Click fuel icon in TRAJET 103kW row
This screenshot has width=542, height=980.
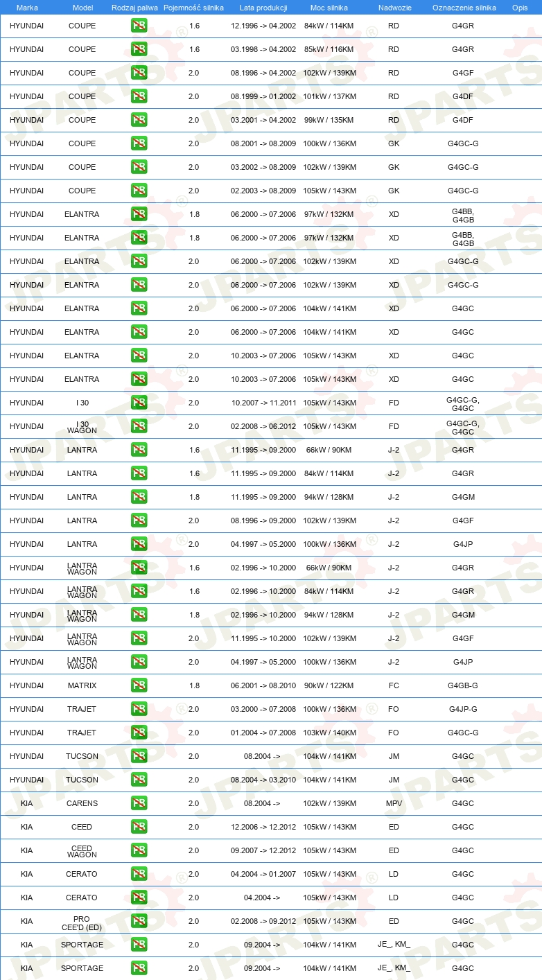click(139, 733)
